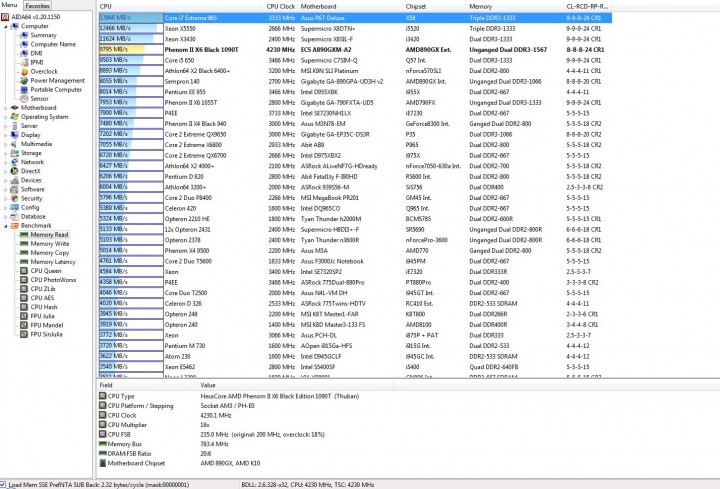Expand the Motherboard tree node arrow
720x489 pixels.
[6, 108]
